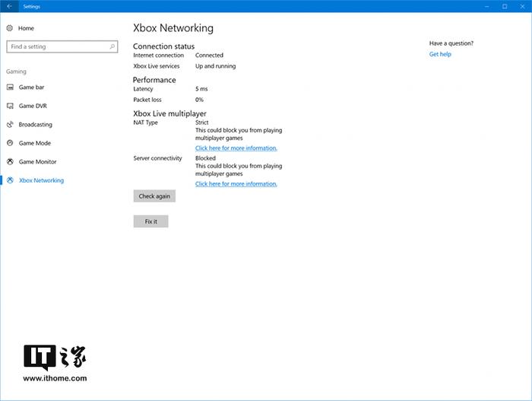Click the Game bar icon

pos(10,88)
